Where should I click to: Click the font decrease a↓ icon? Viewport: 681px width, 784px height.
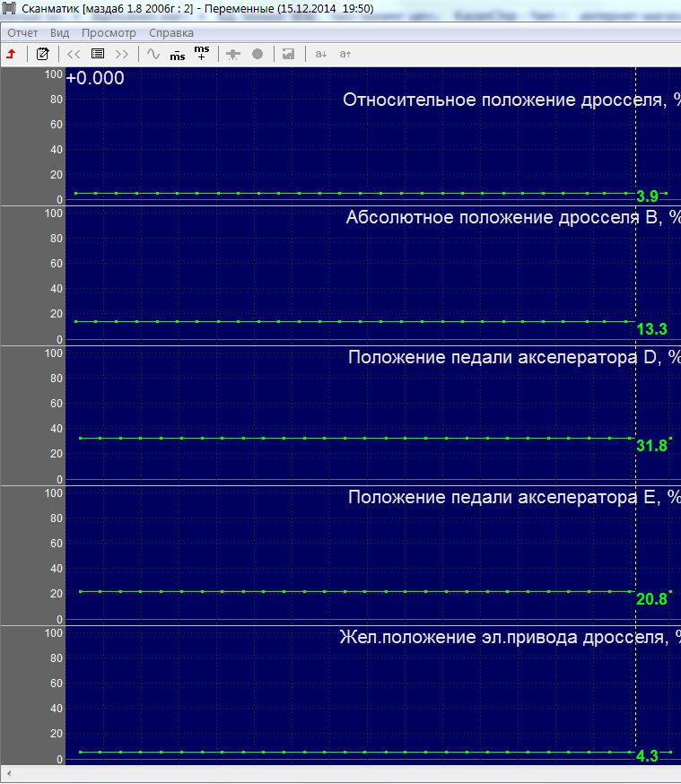click(321, 54)
